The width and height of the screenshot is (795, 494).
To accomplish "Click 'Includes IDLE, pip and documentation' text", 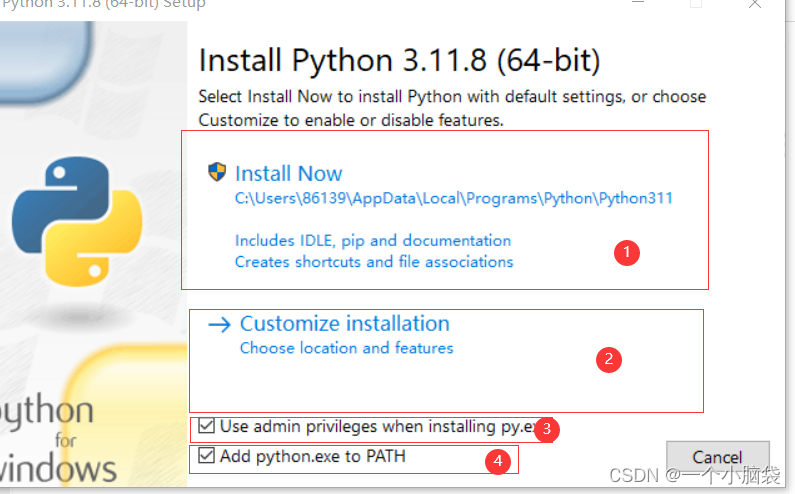I will tap(373, 240).
